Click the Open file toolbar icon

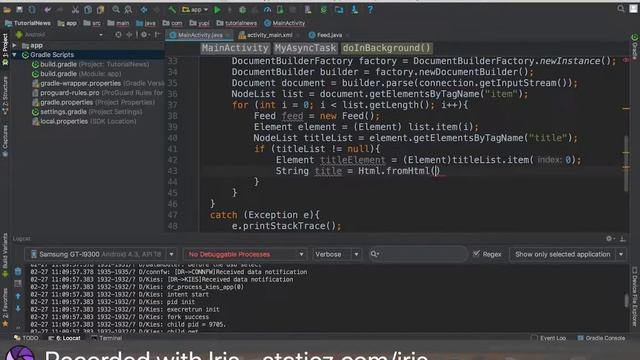[x=7, y=9]
